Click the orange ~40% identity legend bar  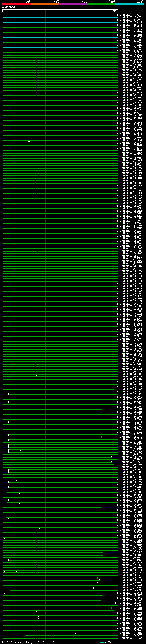[x=45, y=4]
